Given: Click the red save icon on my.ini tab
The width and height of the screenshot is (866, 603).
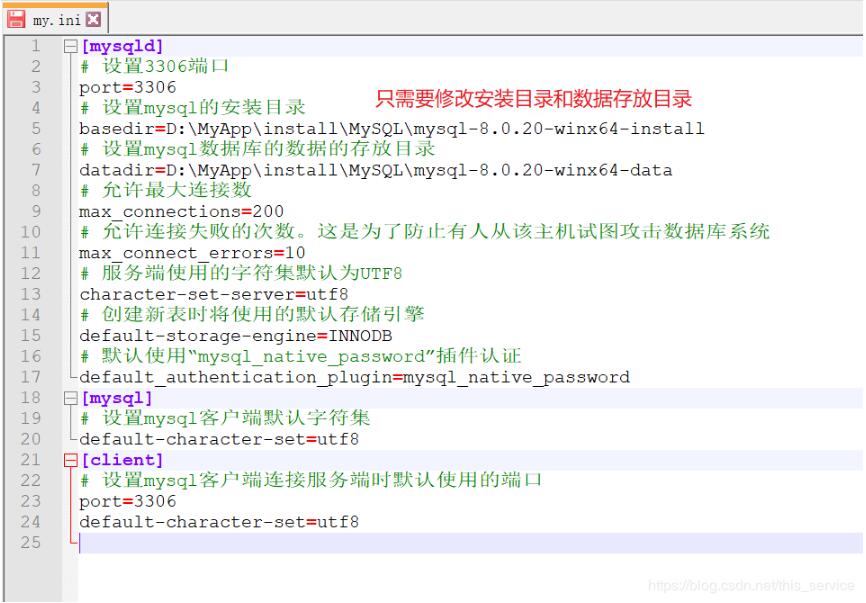Looking at the screenshot, I should pyautogui.click(x=16, y=19).
